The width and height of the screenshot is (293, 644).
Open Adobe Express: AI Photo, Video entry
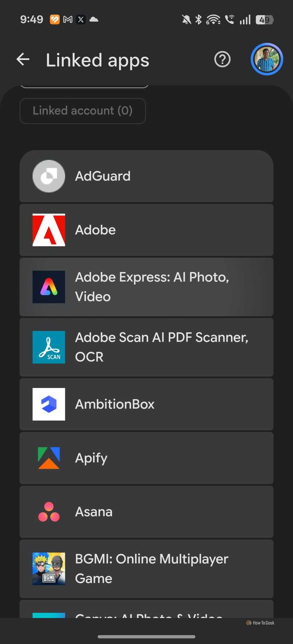pos(146,287)
